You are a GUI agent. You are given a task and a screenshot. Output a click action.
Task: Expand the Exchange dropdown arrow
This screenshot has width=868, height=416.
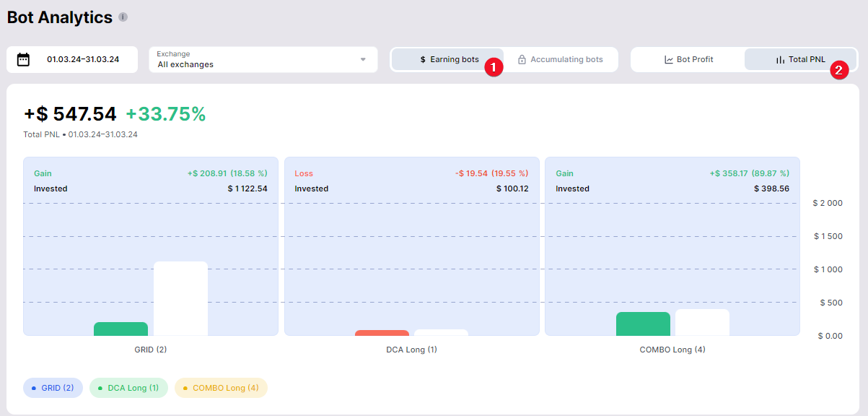[363, 59]
